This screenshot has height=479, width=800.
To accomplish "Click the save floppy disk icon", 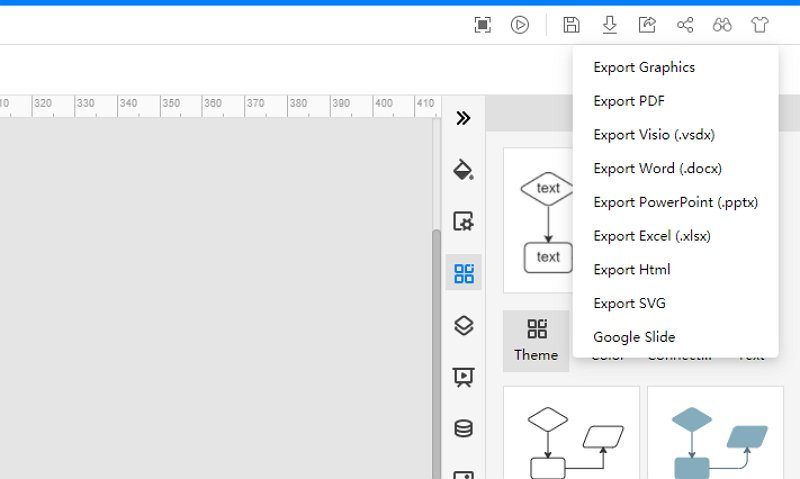I will tap(571, 24).
